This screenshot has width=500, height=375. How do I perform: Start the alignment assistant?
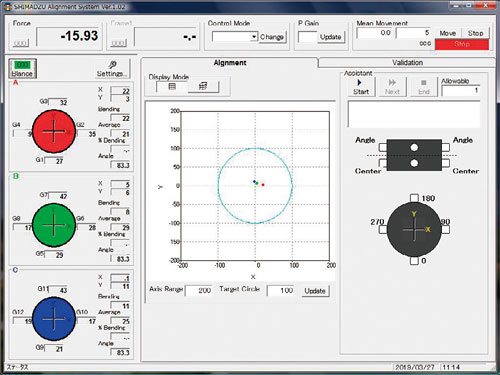tap(361, 87)
